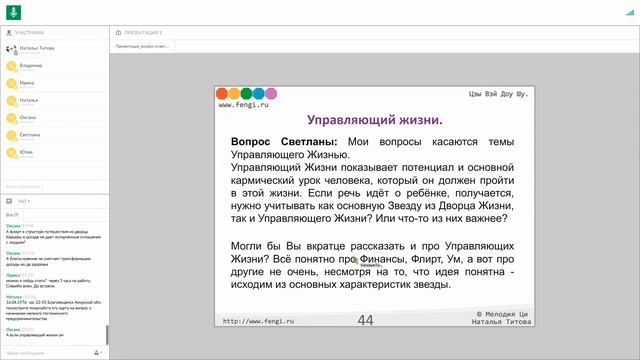Click Наталья's name above the 16.04.1976 message

tap(14, 297)
